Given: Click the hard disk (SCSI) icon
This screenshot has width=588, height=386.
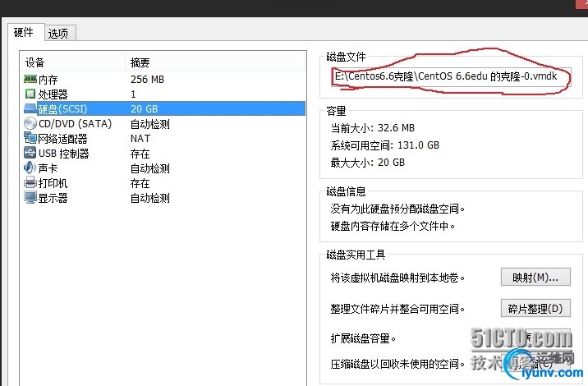Looking at the screenshot, I should coord(30,108).
